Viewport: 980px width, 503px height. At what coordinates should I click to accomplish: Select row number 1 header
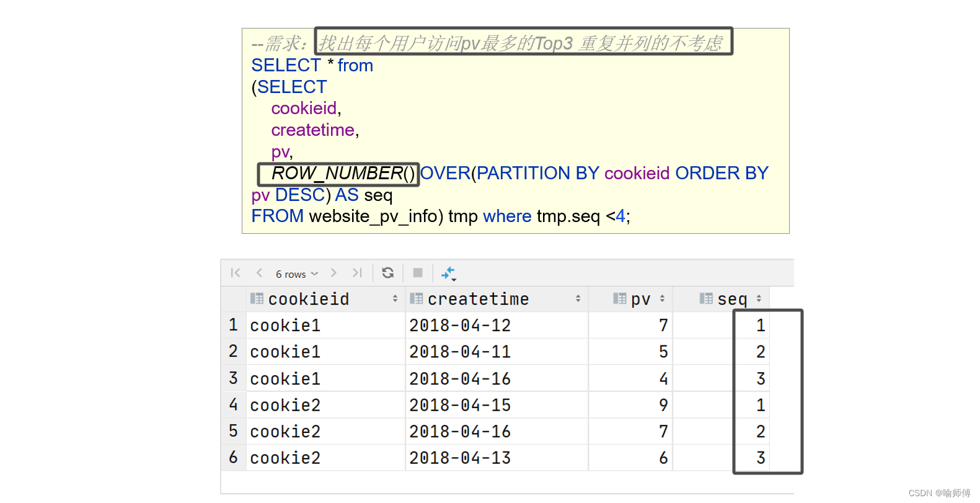(x=233, y=325)
